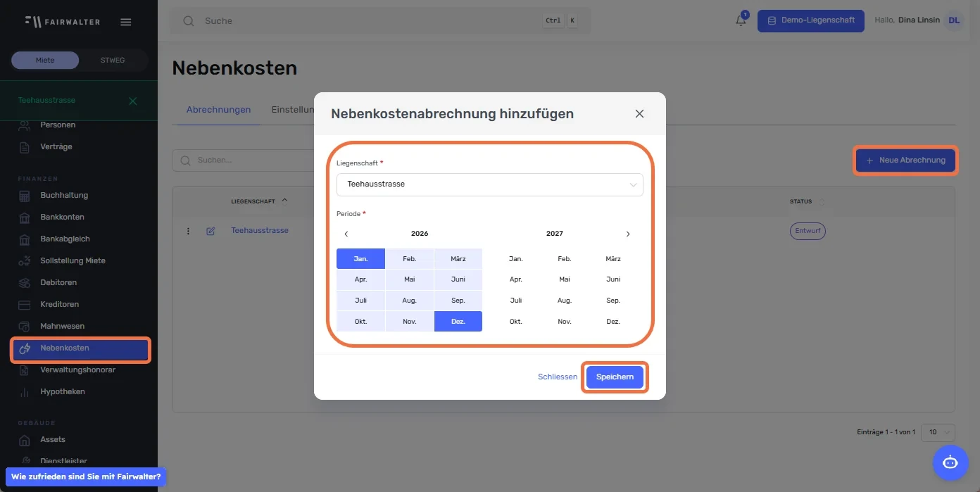Close the Nebenkostenabrechnung dialog
980x492 pixels.
(639, 113)
